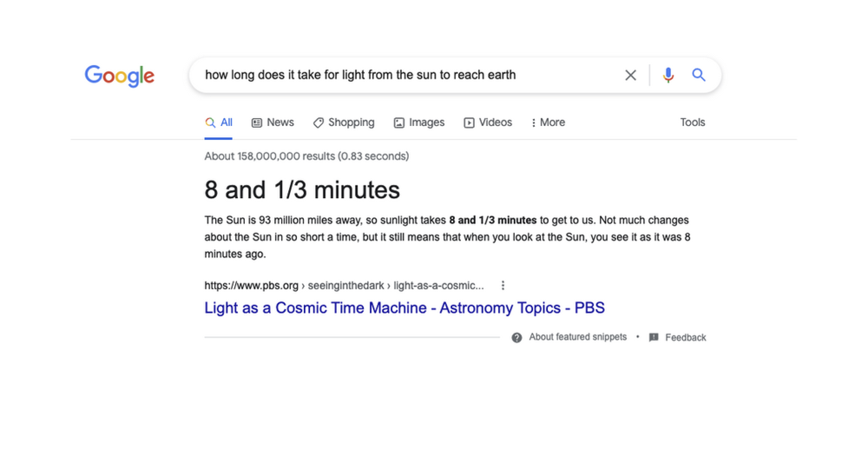Open the Tools options
The image size is (868, 450).
click(x=692, y=122)
